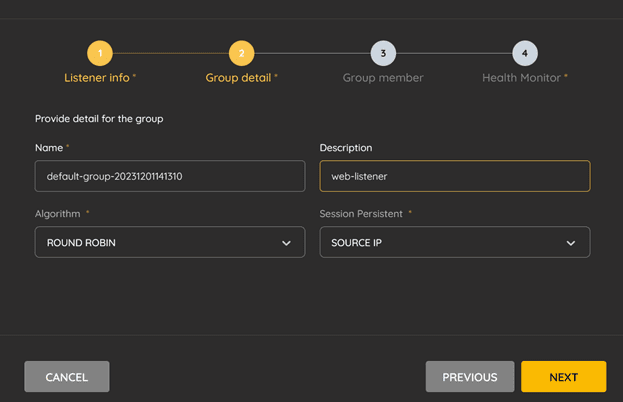Image resolution: width=623 pixels, height=402 pixels.
Task: Click the Name field label
Action: [49, 148]
